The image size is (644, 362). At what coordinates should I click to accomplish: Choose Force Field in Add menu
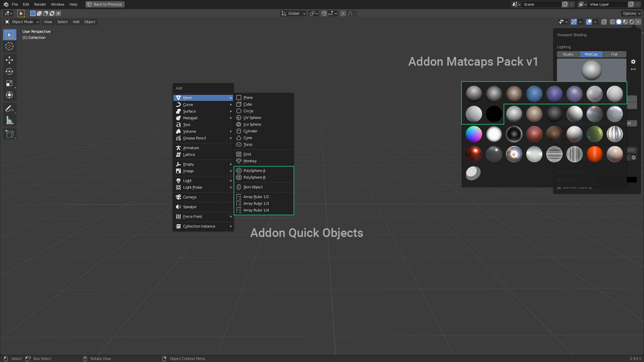(203, 217)
